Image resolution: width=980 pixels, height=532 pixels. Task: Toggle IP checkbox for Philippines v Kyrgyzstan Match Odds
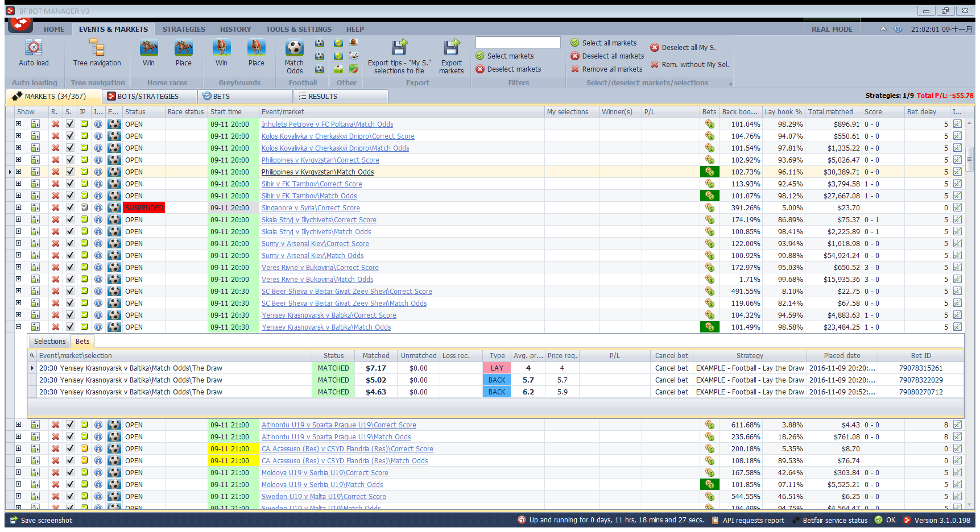tap(84, 172)
